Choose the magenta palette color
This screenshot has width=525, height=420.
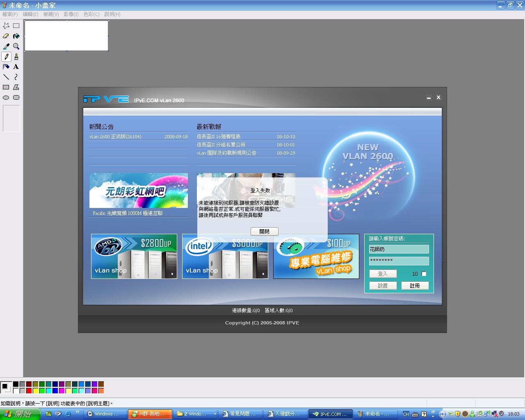pyautogui.click(x=62, y=391)
